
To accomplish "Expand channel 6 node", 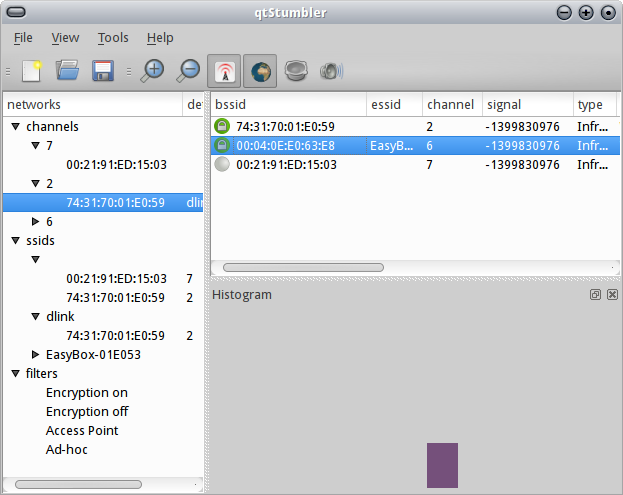I will [x=36, y=221].
